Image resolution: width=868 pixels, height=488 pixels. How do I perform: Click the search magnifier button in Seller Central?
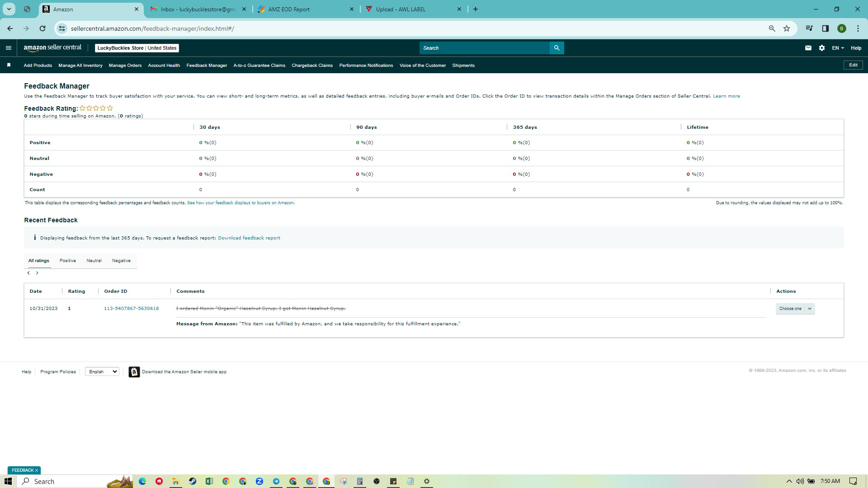(557, 48)
